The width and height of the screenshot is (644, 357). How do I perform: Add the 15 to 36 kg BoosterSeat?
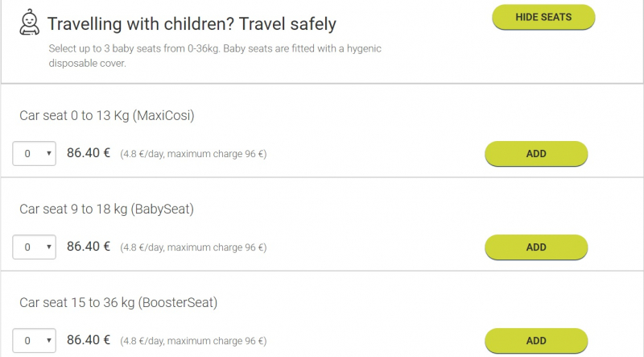(x=536, y=340)
